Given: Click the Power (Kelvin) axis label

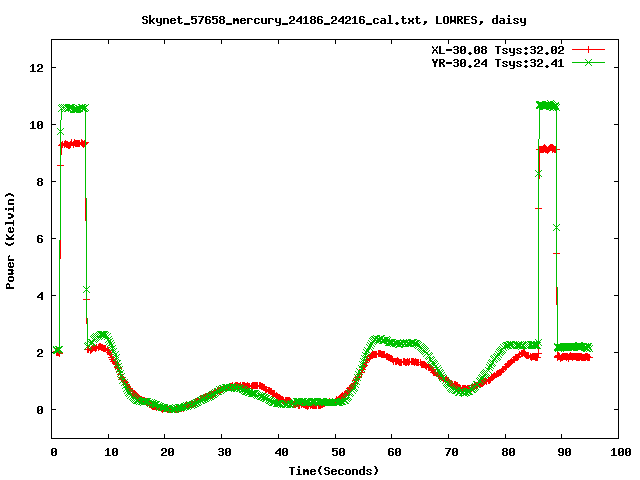Looking at the screenshot, I should click(x=10, y=241).
